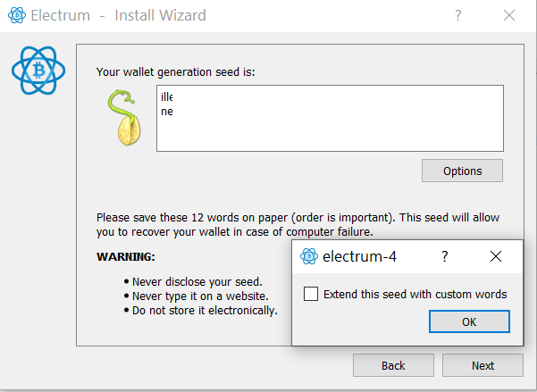Click the 'Never disclose your seed.' line
This screenshot has height=392, width=537.
(x=197, y=282)
